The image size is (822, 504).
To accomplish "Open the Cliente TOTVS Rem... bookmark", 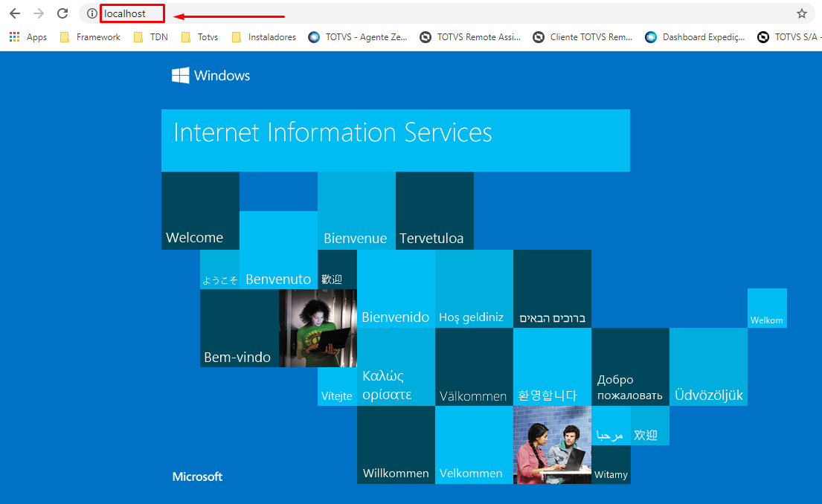I will (x=583, y=37).
